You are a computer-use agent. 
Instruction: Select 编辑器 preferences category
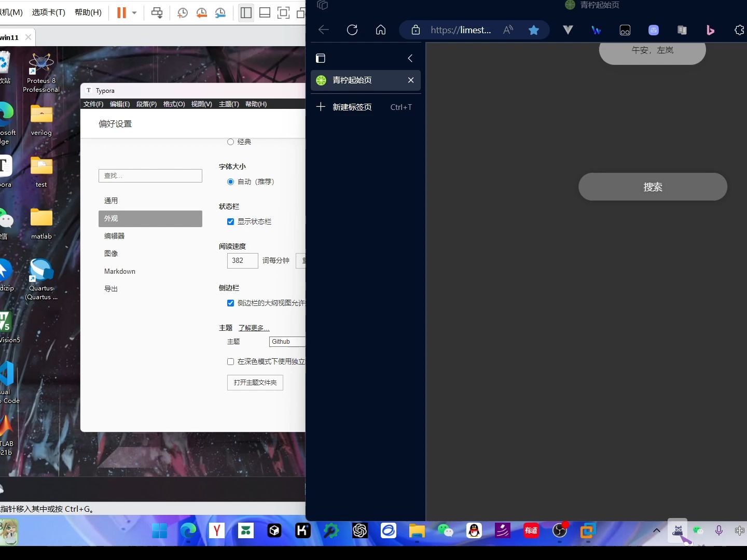pyautogui.click(x=150, y=236)
